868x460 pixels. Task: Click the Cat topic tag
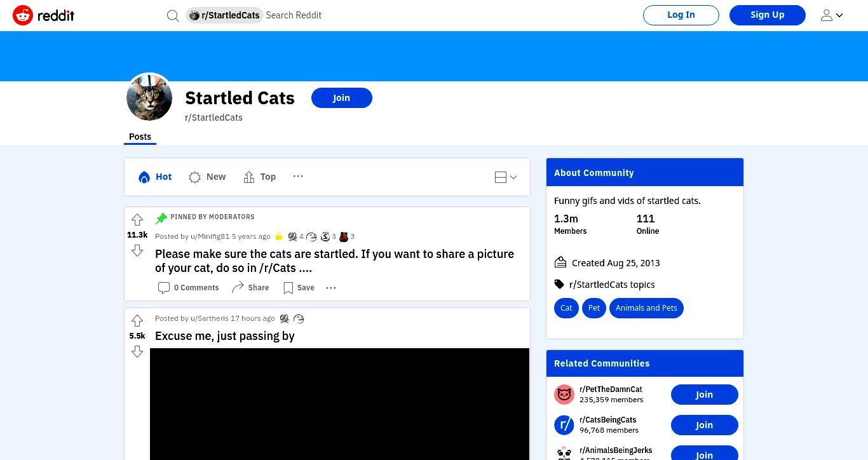point(566,308)
